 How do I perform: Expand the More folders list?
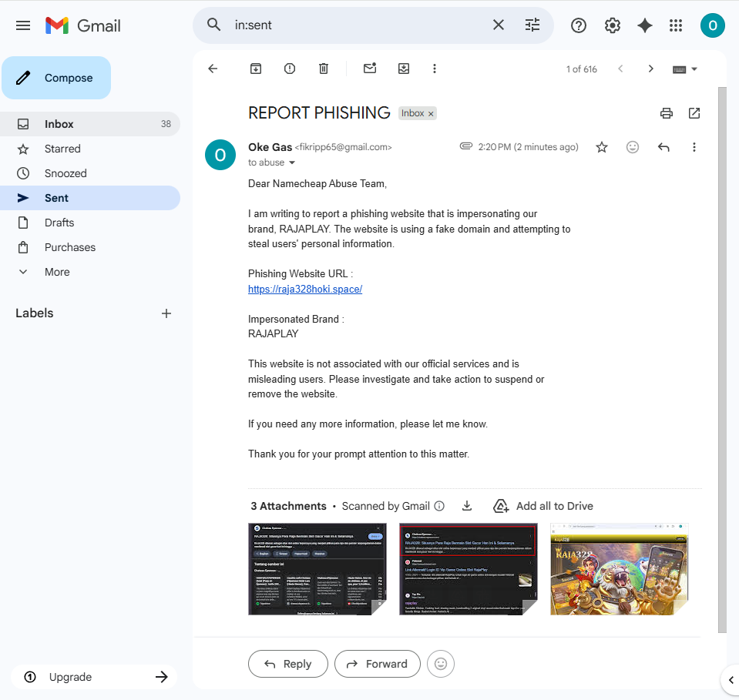[x=89, y=272]
